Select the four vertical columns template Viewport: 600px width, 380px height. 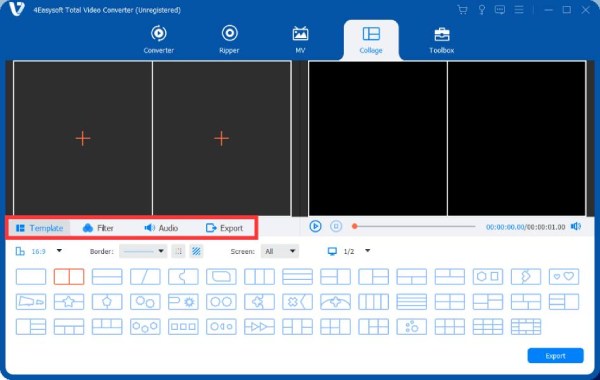click(373, 302)
